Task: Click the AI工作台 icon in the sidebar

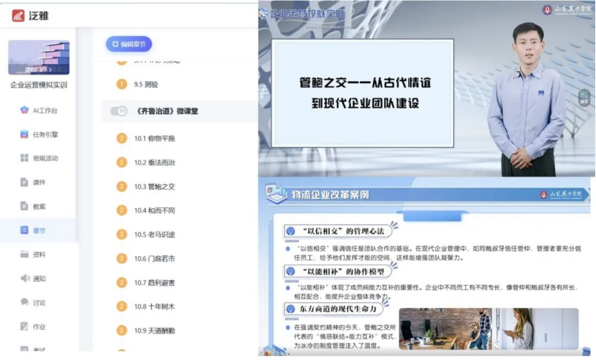Action: 24,111
